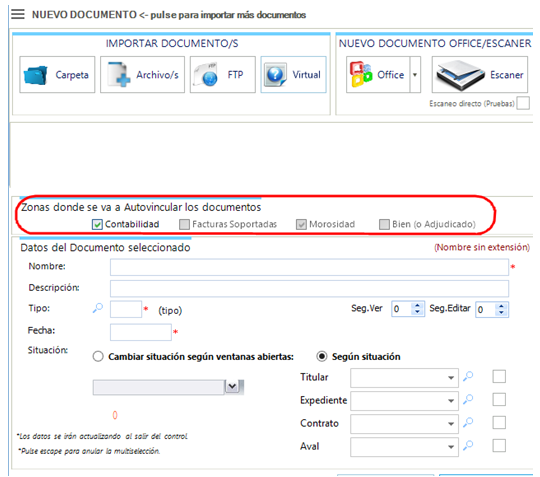Choose the Virtual document icon

coord(275,74)
